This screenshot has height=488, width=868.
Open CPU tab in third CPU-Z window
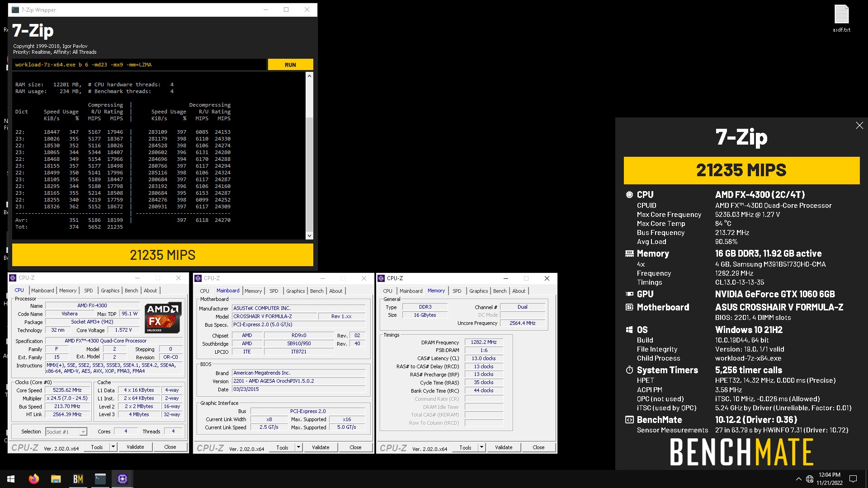point(388,291)
